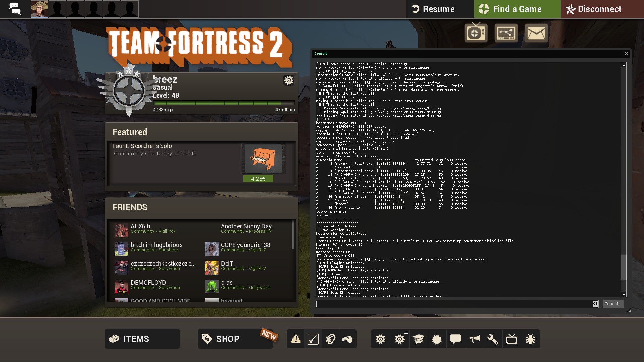
Task: Click the megaphone icon in bottom toolbar
Action: [x=474, y=339]
